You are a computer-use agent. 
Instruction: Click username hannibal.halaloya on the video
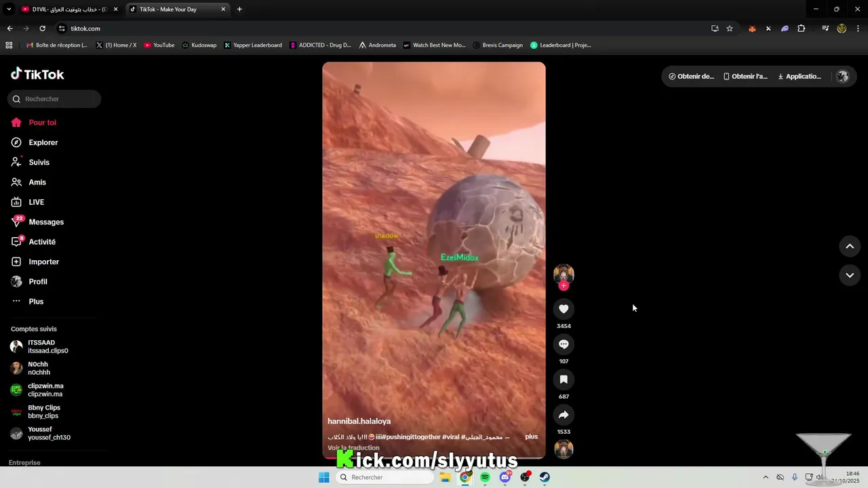point(359,421)
